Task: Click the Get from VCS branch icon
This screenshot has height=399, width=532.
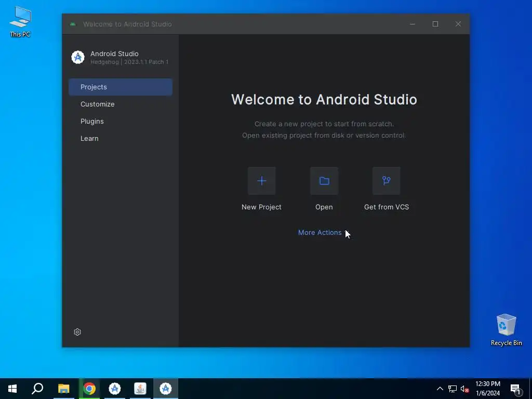Action: (x=387, y=181)
